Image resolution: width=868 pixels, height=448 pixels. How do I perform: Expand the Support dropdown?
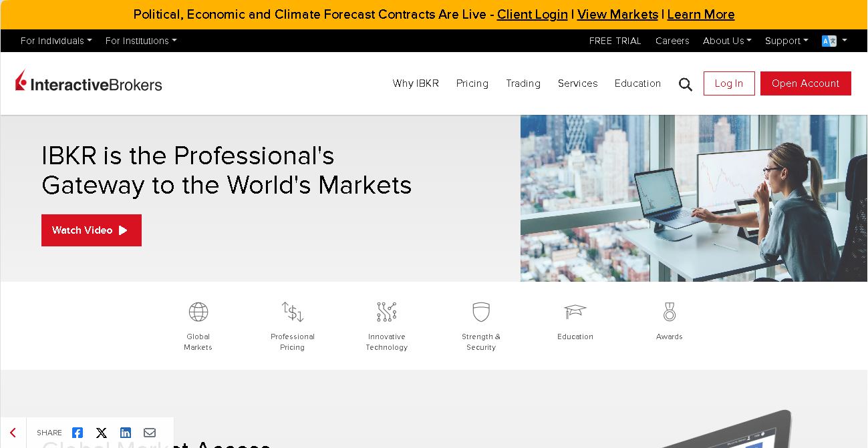click(786, 41)
